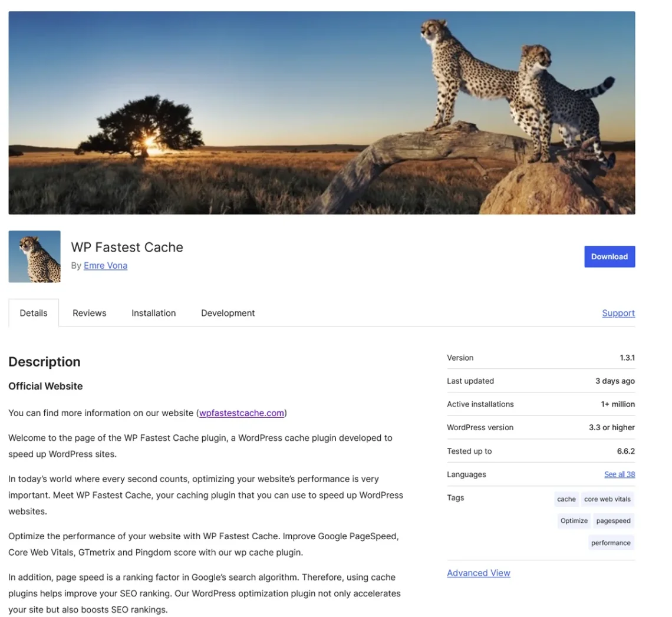Viewport: 672px width, 617px height.
Task: Click the WP Fastest Cache plugin icon
Action: pos(34,256)
